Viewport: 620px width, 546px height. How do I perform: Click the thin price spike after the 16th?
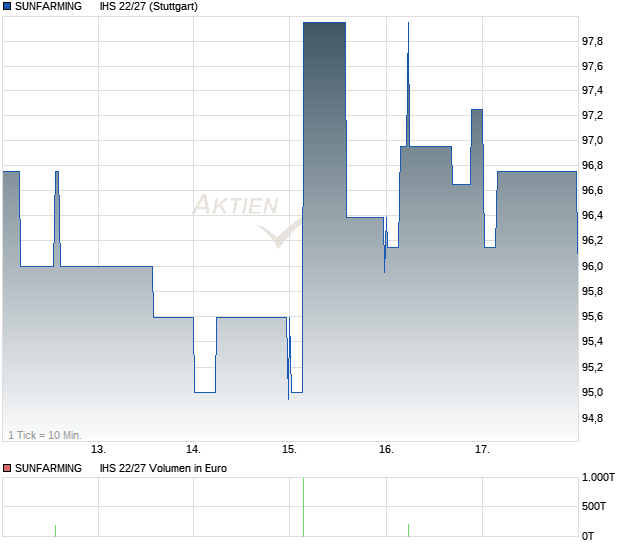(x=408, y=84)
